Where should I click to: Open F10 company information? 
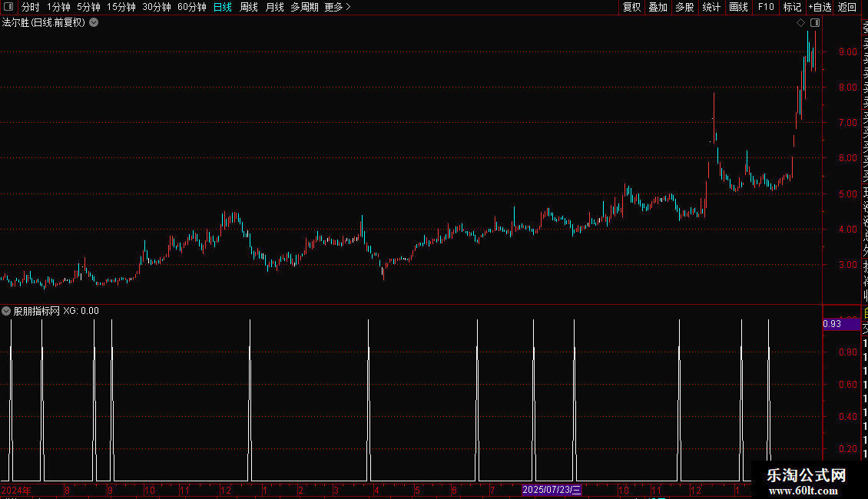click(x=766, y=7)
